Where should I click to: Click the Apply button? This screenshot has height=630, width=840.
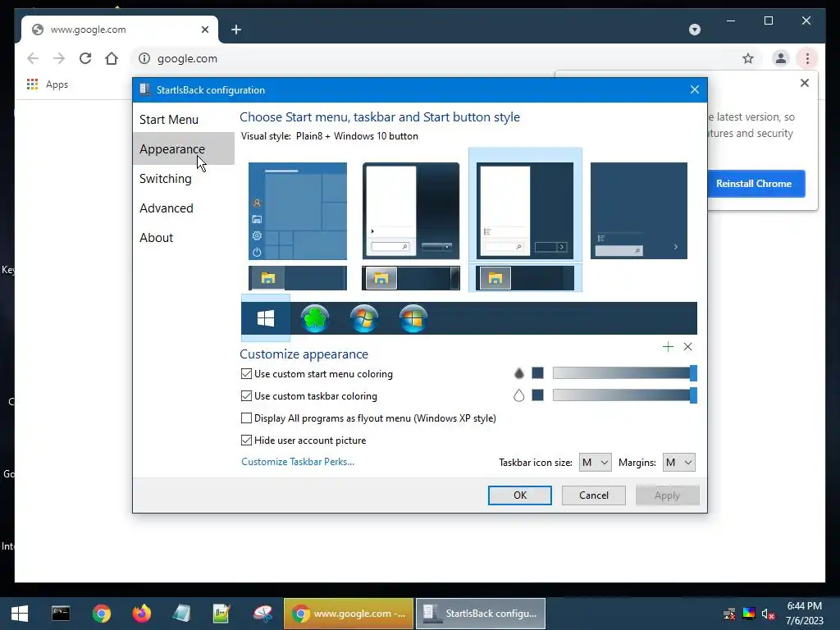click(x=667, y=495)
